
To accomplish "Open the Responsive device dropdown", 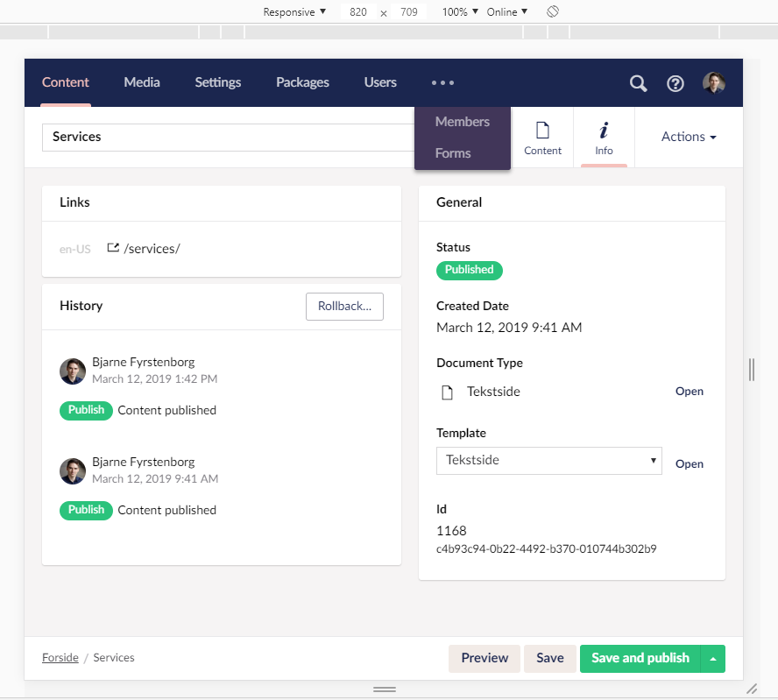I will click(x=294, y=12).
